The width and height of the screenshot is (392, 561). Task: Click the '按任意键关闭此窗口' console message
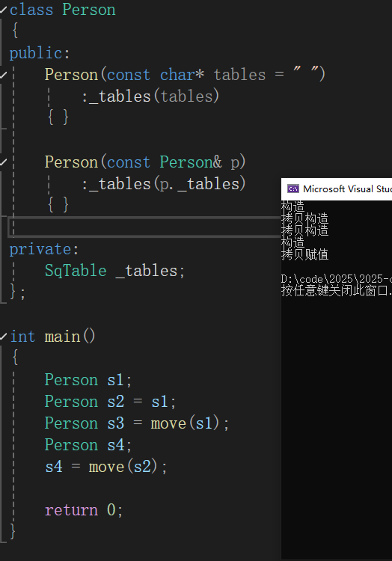coord(335,290)
